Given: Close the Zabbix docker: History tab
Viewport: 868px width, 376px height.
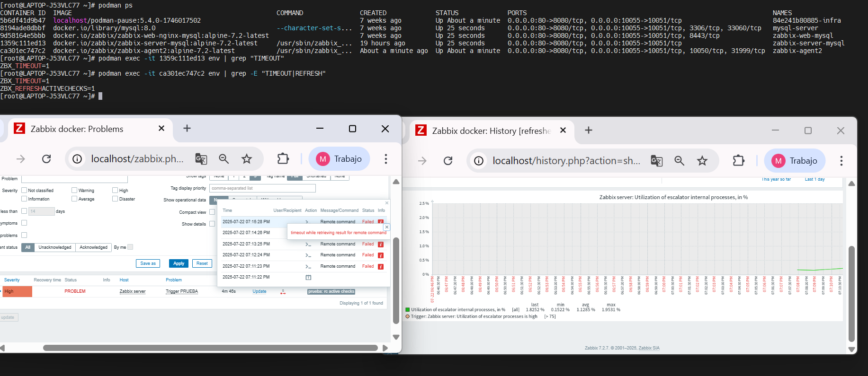Looking at the screenshot, I should (563, 130).
